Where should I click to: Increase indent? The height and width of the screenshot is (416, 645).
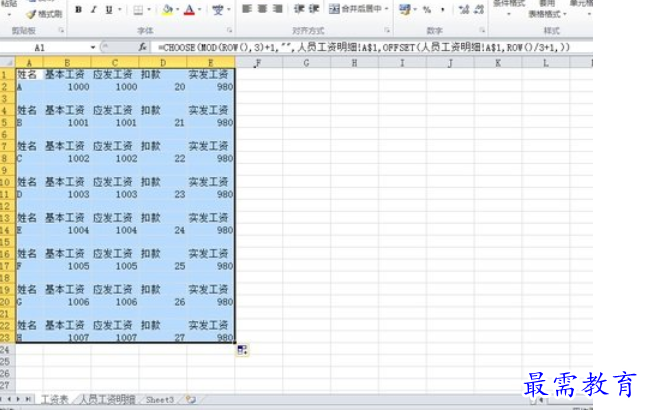click(314, 9)
